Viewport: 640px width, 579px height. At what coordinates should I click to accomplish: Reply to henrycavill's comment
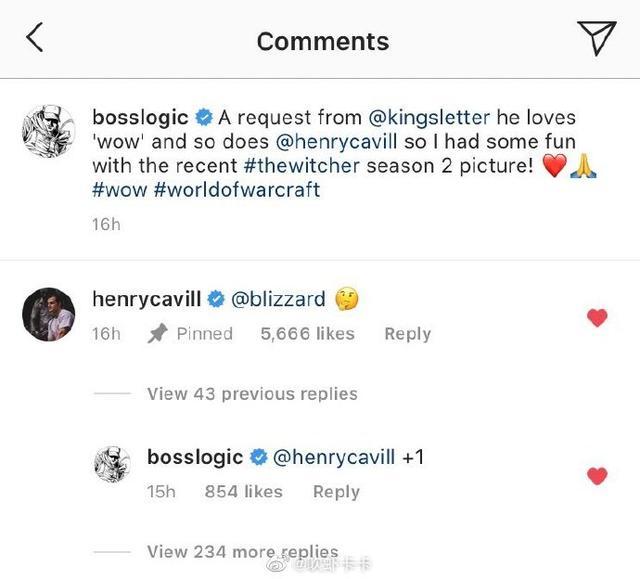pos(407,334)
